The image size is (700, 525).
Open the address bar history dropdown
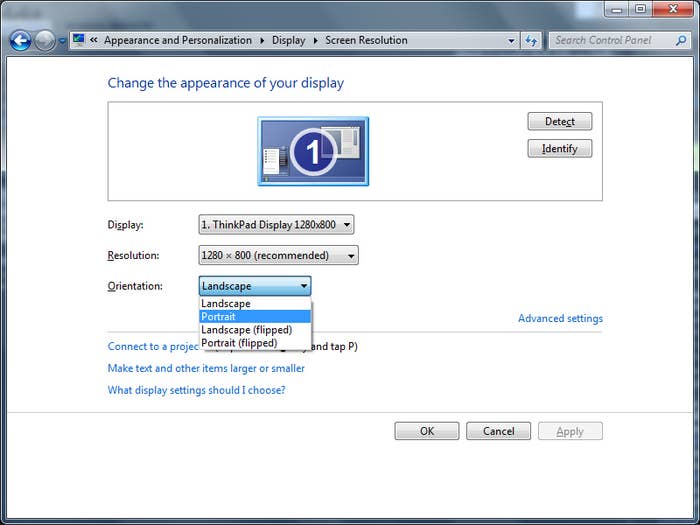pyautogui.click(x=511, y=41)
